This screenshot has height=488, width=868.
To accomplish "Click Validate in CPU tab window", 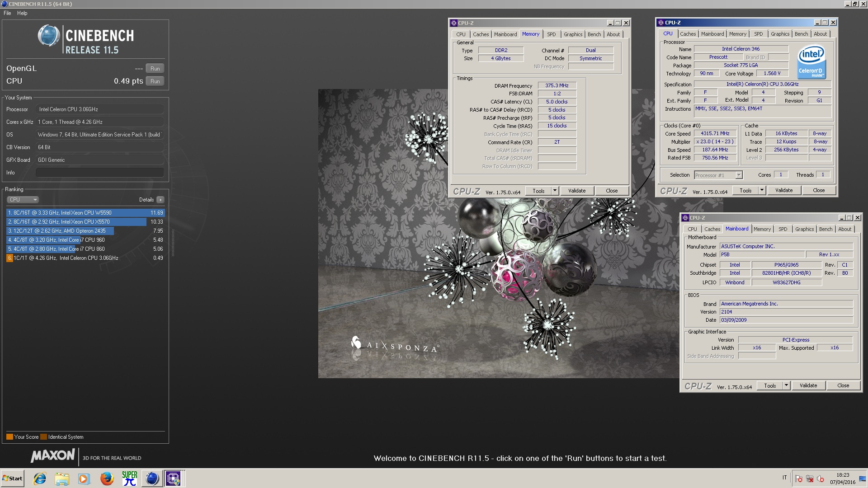I will coord(784,190).
